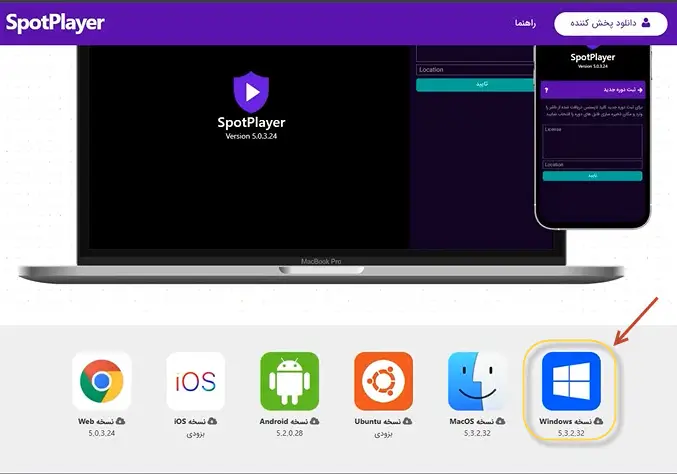Click the SpotPlayer logo in header
This screenshot has width=677, height=474.
pyautogui.click(x=55, y=23)
